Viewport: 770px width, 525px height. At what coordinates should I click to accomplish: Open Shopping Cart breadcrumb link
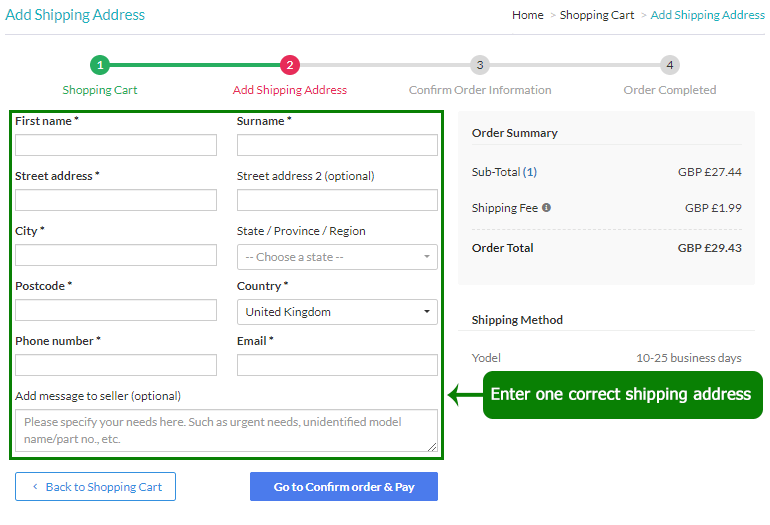click(x=597, y=15)
